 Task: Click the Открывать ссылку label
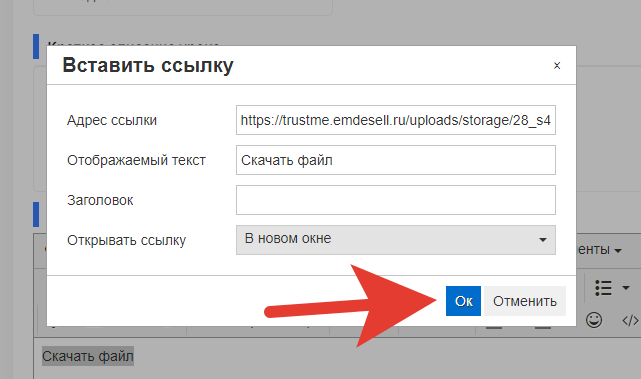click(127, 240)
